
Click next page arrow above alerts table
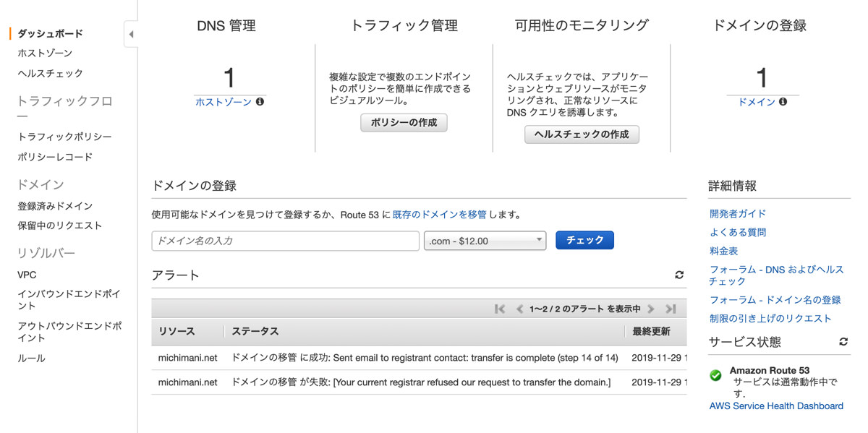[x=652, y=308]
